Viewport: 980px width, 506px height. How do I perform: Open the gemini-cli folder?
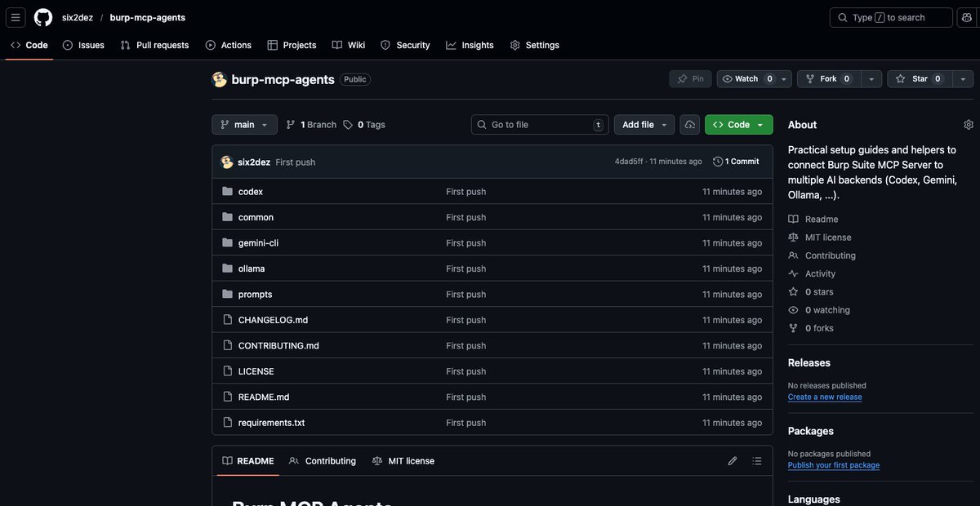pyautogui.click(x=258, y=242)
